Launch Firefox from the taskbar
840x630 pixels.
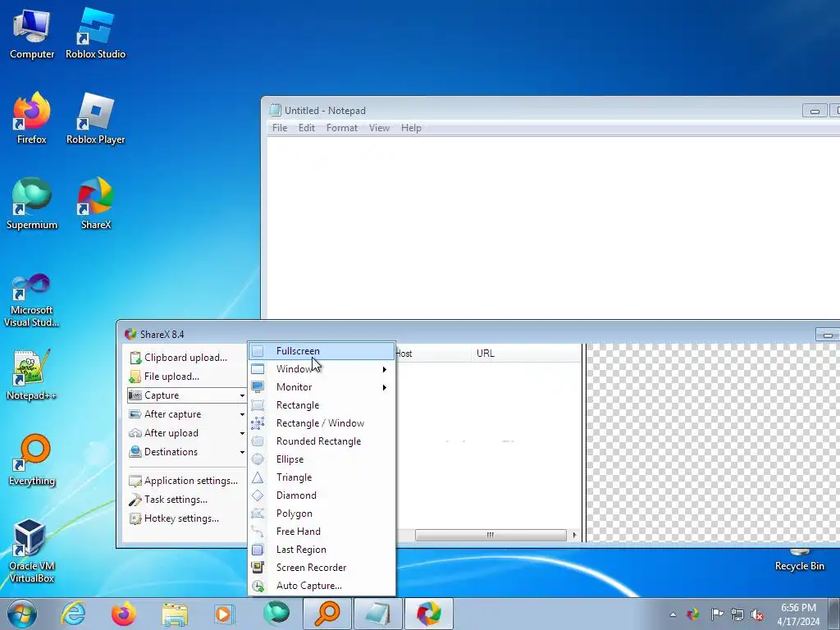[124, 614]
